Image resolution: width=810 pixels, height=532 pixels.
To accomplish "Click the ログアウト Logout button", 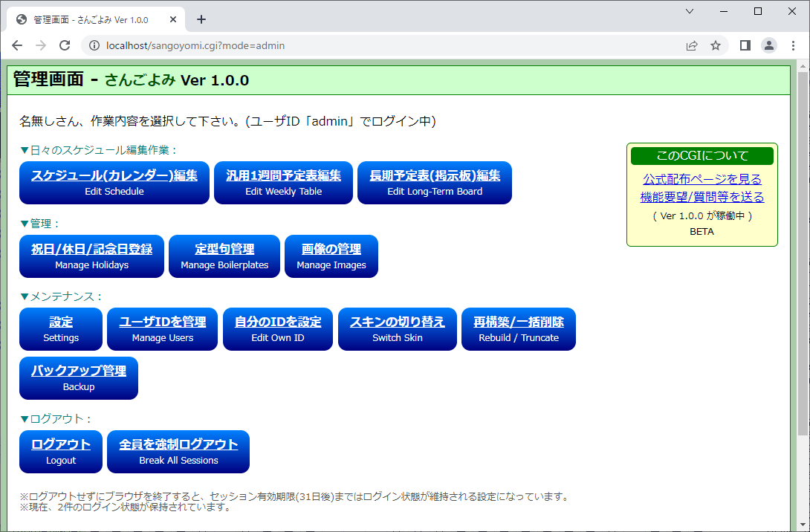I will [x=61, y=452].
